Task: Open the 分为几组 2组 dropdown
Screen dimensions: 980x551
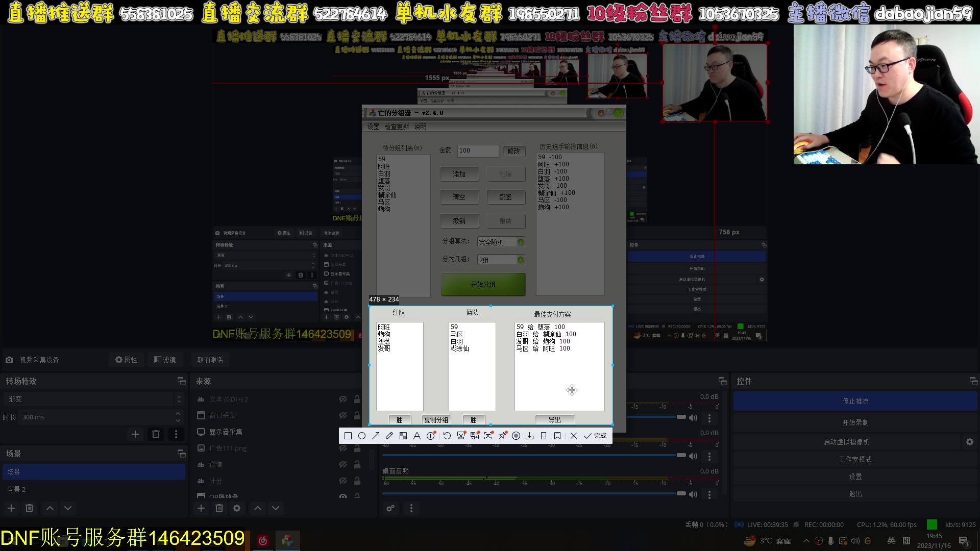Action: tap(501, 260)
